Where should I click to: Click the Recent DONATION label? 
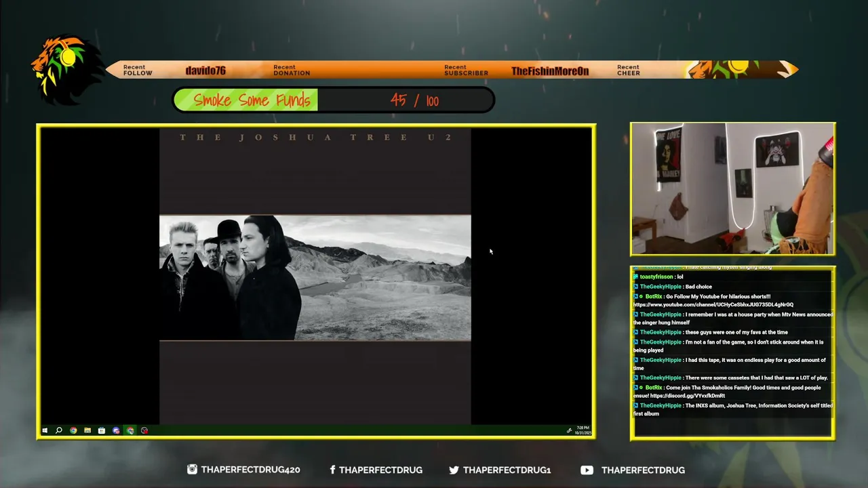click(292, 70)
